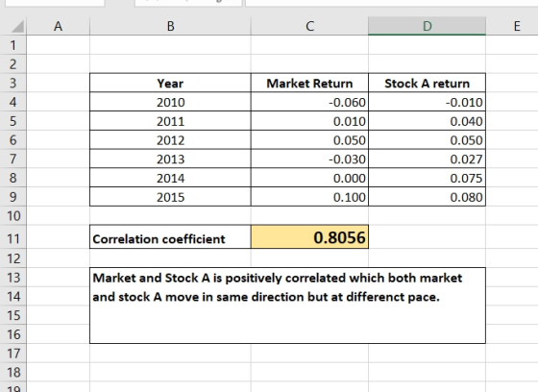The image size is (538, 392).
Task: Select row 17 header
Action: (x=13, y=353)
